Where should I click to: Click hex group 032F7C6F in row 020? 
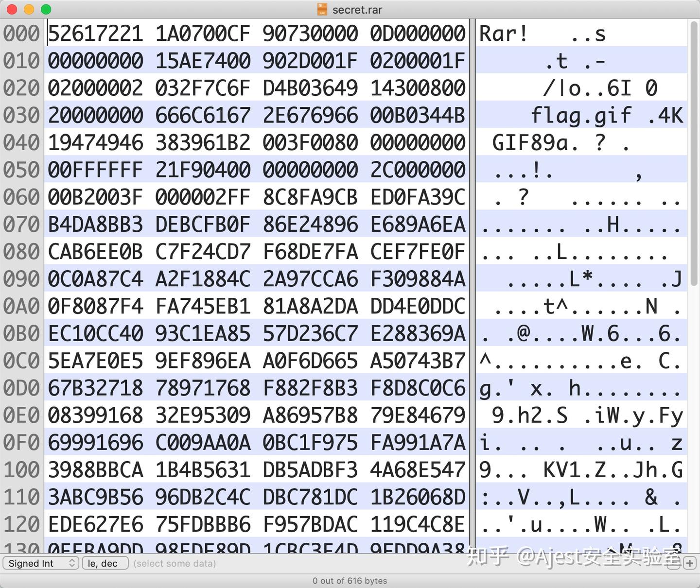203,88
